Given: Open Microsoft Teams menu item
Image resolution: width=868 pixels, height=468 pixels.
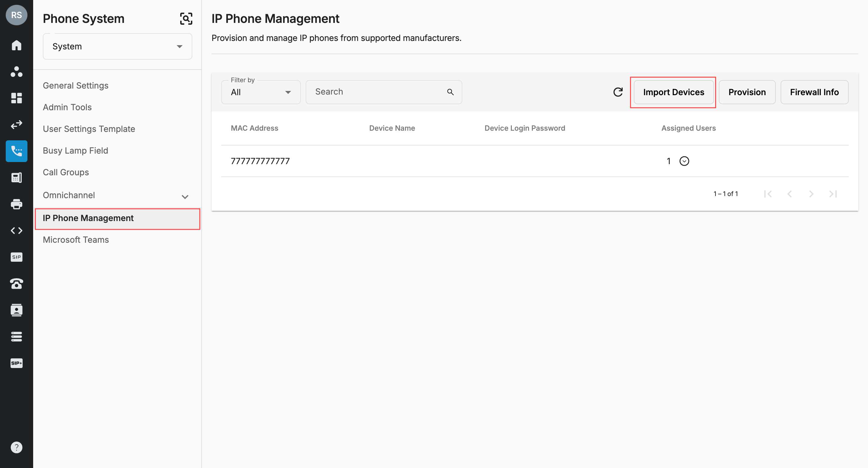Looking at the screenshot, I should click(75, 240).
